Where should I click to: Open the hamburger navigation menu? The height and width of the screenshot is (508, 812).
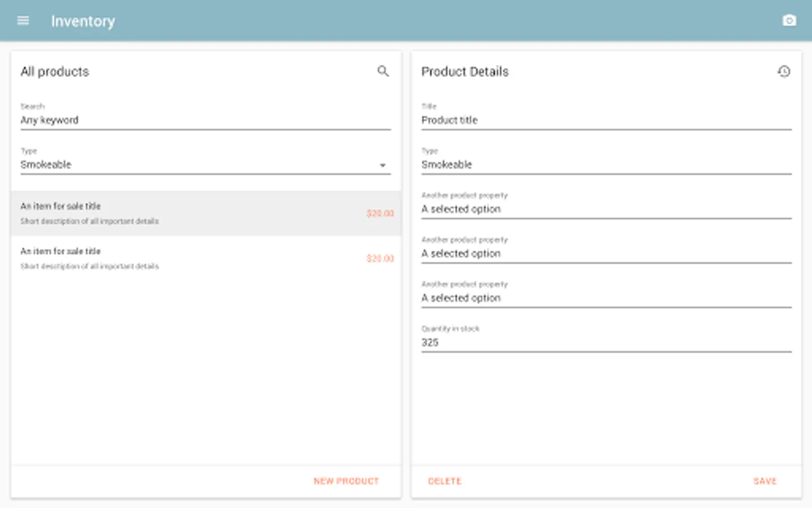click(23, 21)
